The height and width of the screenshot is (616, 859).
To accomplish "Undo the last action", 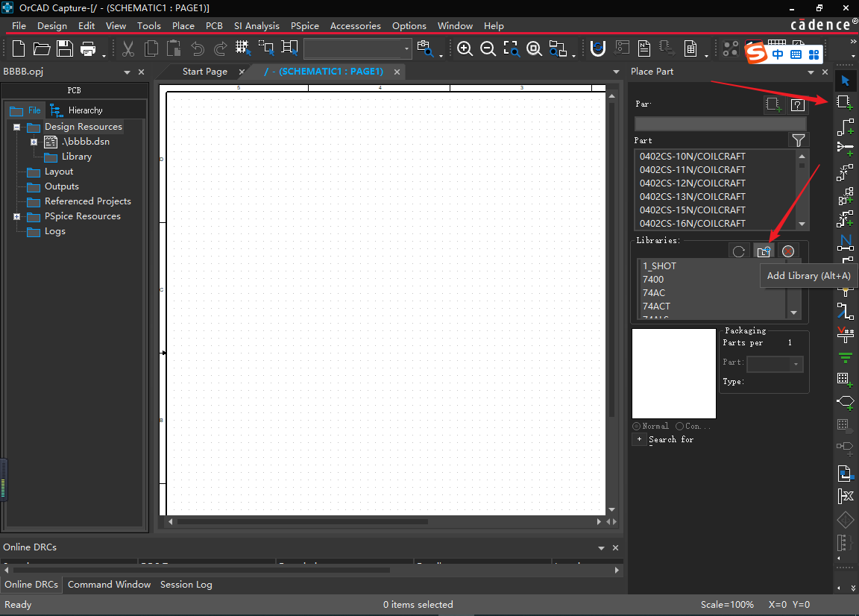I will [x=197, y=48].
